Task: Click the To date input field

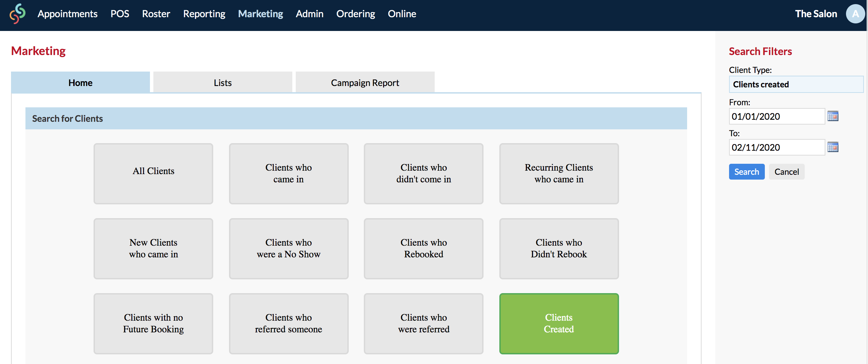Action: 777,147
